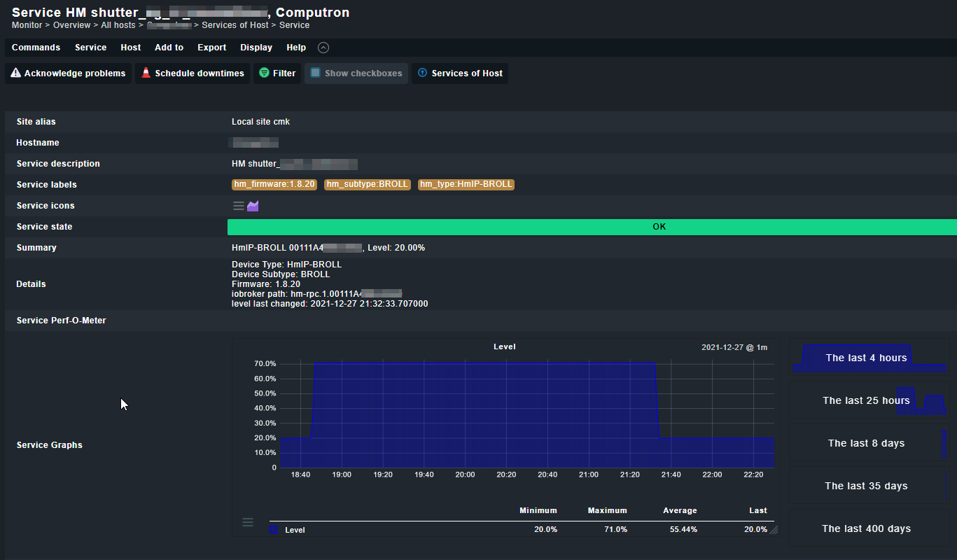
Task: Click the green OK service state bar
Action: coord(592,227)
